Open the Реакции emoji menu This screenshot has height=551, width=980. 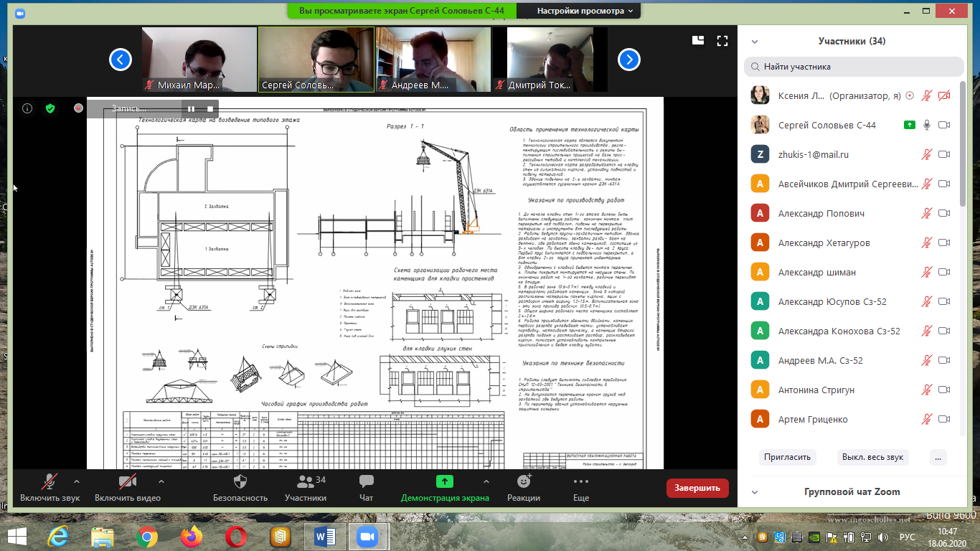point(524,488)
